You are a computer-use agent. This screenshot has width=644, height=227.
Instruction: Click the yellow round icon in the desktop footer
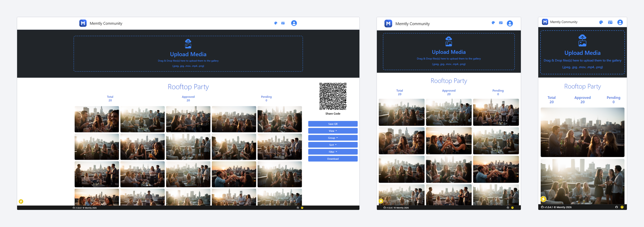point(302,208)
